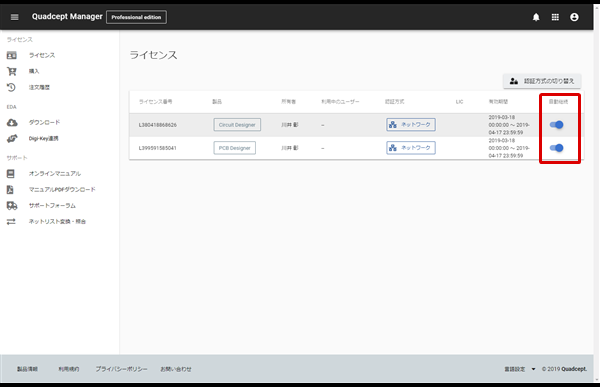The height and width of the screenshot is (387, 600).
Task: Click the owner name in PCB Designer row
Action: [x=290, y=148]
